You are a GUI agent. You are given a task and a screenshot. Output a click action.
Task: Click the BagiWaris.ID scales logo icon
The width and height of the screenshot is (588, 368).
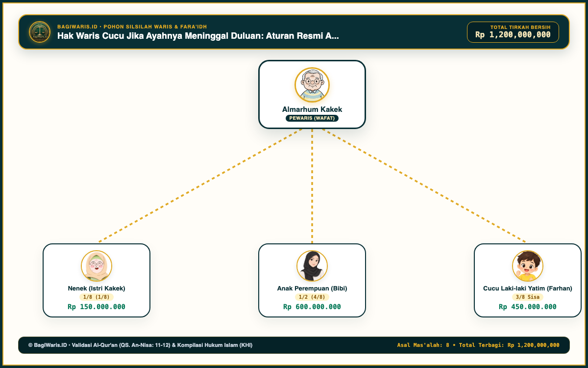40,32
